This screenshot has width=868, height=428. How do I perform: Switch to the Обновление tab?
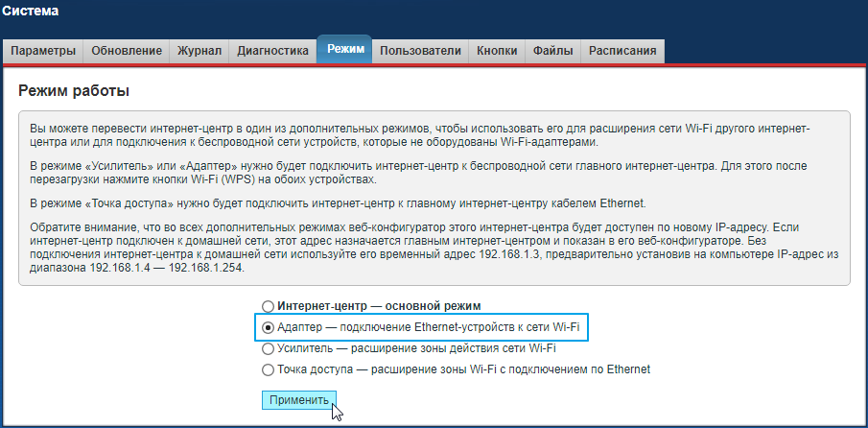tap(127, 51)
